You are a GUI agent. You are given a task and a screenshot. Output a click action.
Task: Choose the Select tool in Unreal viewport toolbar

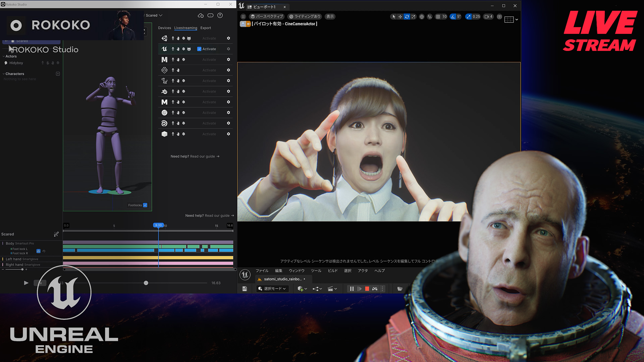point(394,16)
